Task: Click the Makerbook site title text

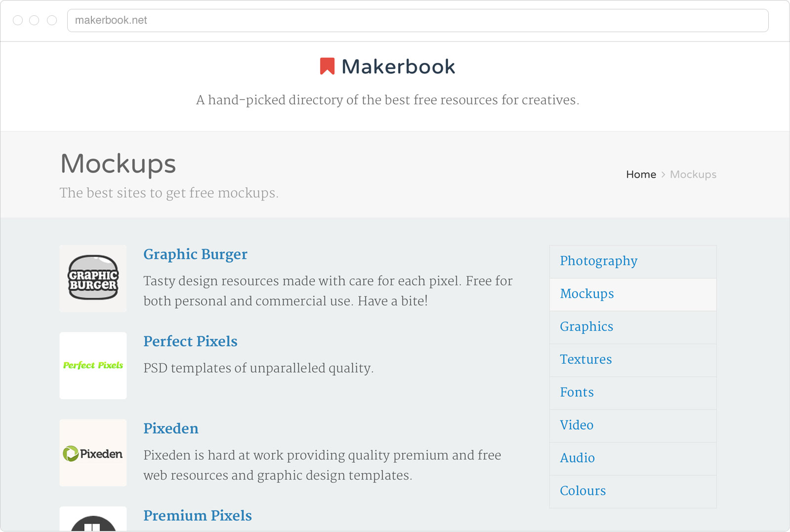Action: pyautogui.click(x=398, y=67)
